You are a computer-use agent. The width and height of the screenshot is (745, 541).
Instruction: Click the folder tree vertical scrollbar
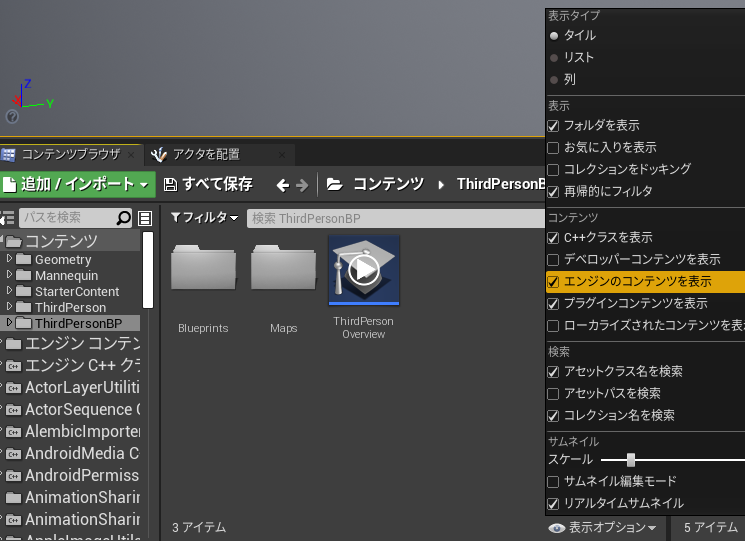click(148, 270)
